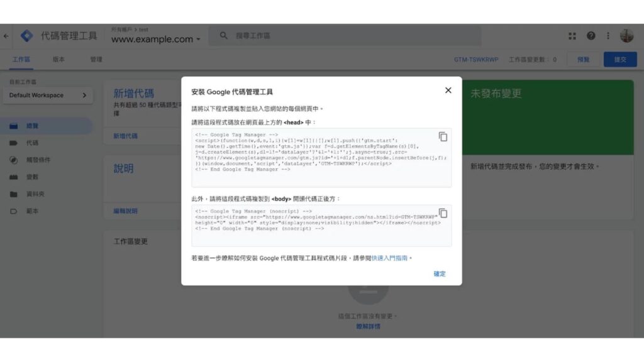Confirm the dialog with 確定 button
The width and height of the screenshot is (644, 362).
440,274
